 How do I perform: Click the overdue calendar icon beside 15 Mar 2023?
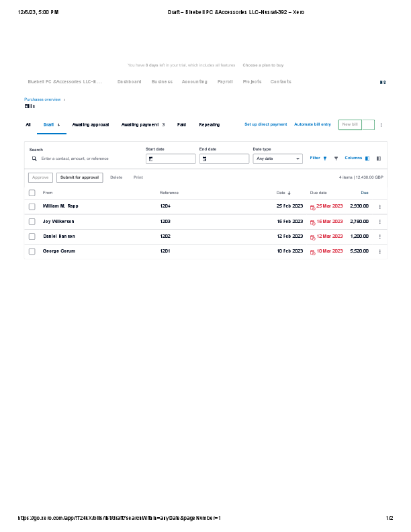313,222
